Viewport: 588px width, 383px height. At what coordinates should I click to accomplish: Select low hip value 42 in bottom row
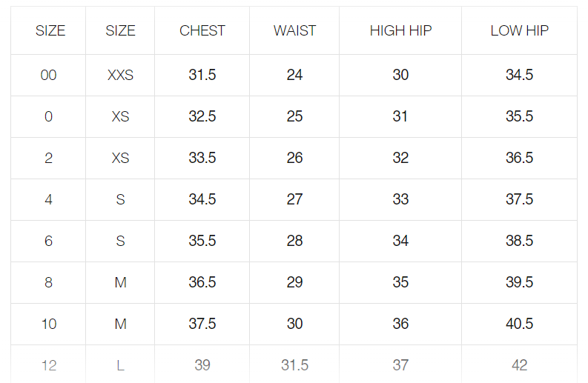click(x=519, y=365)
